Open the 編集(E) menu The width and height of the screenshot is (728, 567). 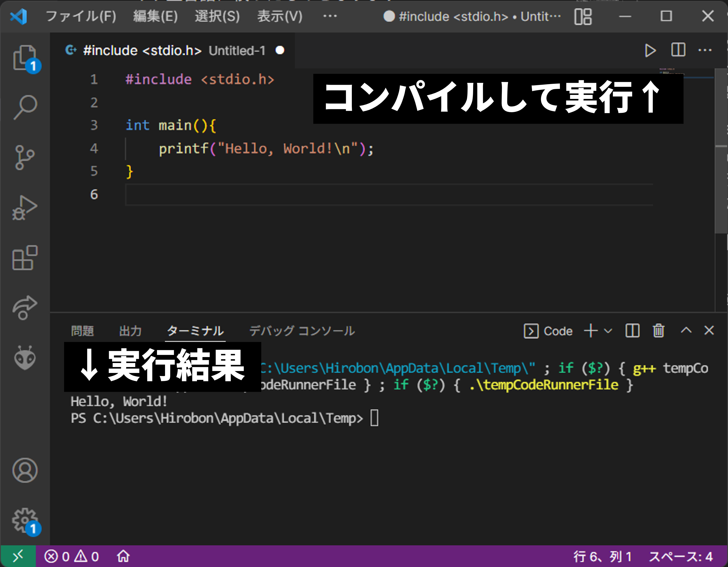(x=155, y=16)
